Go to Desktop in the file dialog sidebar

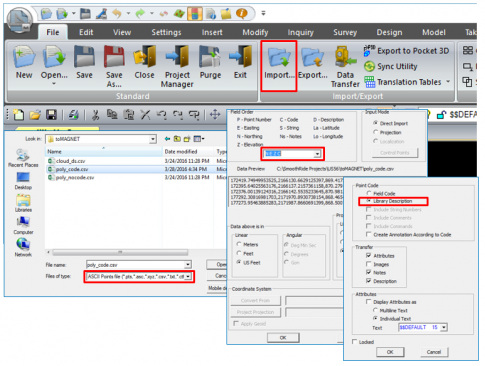[x=23, y=181]
